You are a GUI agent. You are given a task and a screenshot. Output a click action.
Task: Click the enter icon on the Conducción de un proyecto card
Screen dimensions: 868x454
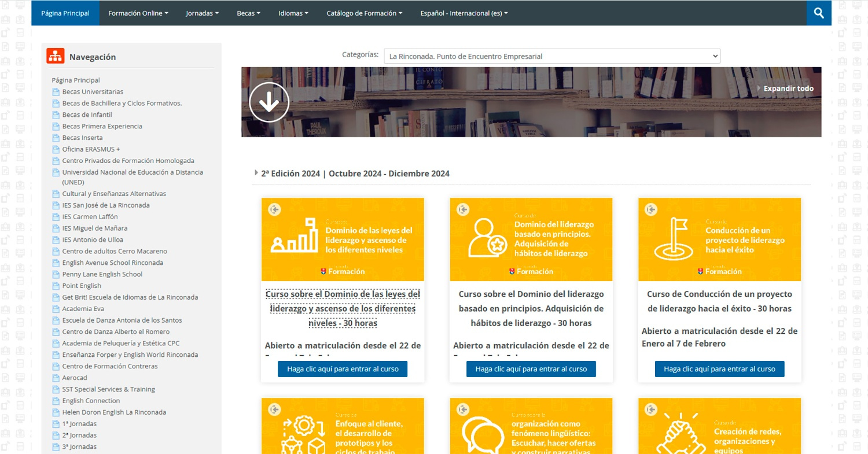(x=652, y=209)
